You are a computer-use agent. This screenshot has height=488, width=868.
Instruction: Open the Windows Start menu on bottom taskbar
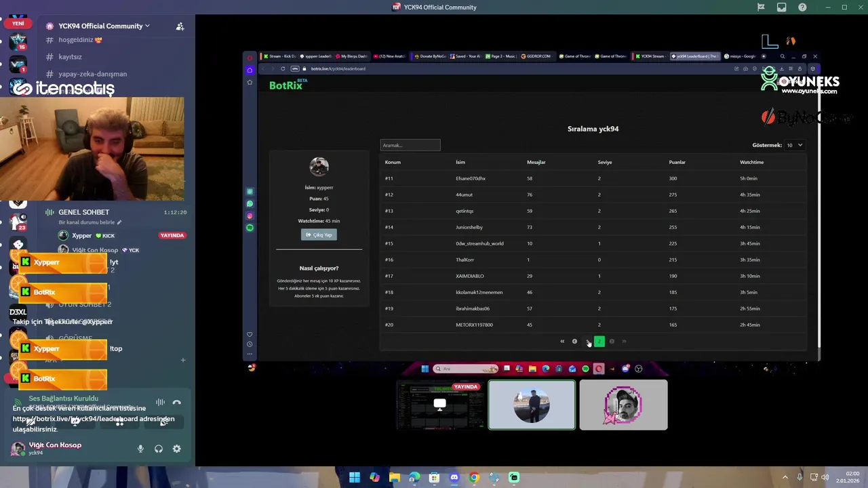[355, 477]
